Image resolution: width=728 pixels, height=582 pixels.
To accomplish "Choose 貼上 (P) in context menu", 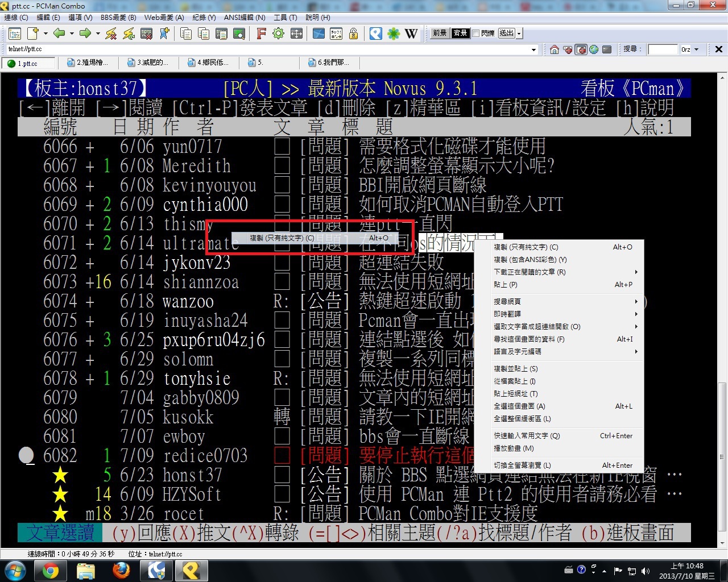I will (x=559, y=284).
